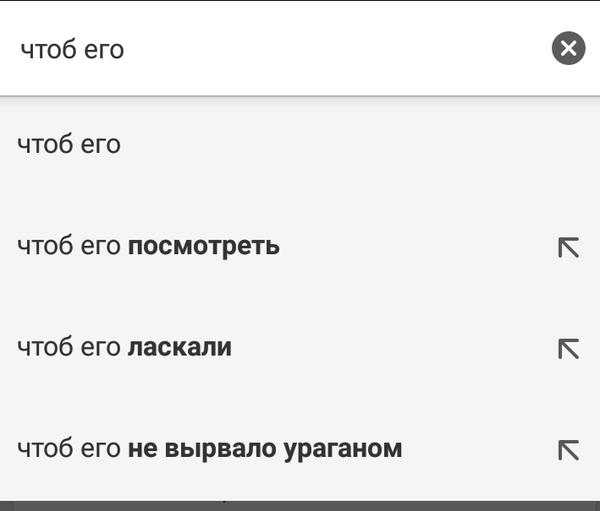The height and width of the screenshot is (511, 600).
Task: Insert the "ласкали" query using its arrow icon
Action: coord(568,349)
